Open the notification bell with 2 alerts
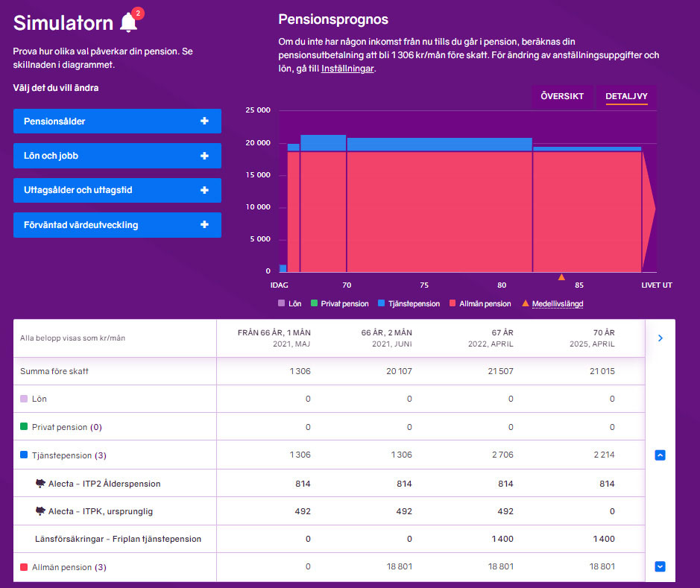Screen dimensions: 700x588 pyautogui.click(x=129, y=22)
